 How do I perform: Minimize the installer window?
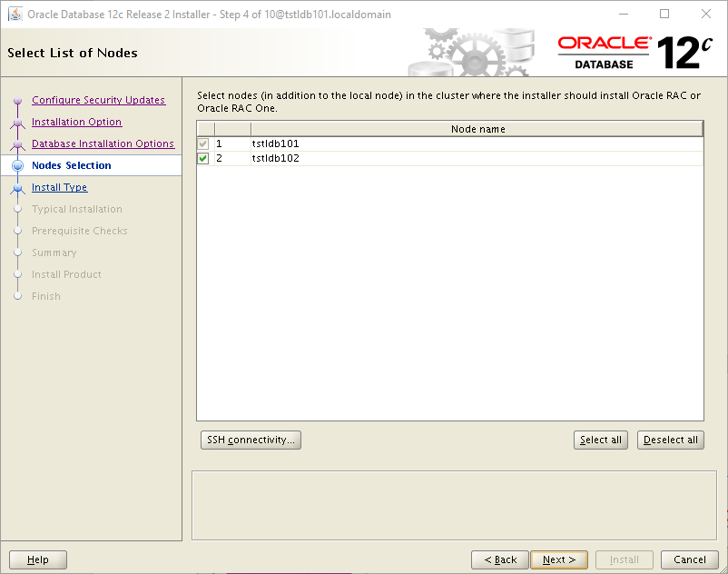tap(624, 14)
